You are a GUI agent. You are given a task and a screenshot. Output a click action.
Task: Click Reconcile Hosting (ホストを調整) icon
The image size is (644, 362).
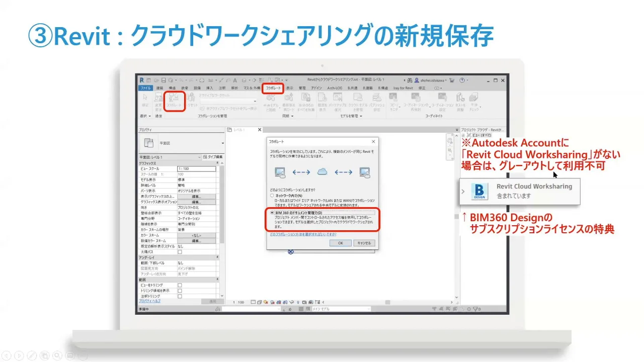pos(460,97)
